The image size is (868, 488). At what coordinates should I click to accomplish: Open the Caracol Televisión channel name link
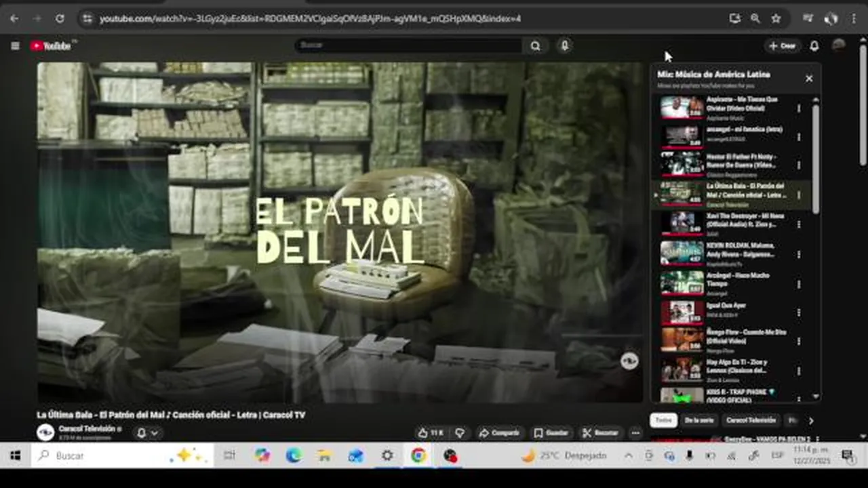coord(87,428)
